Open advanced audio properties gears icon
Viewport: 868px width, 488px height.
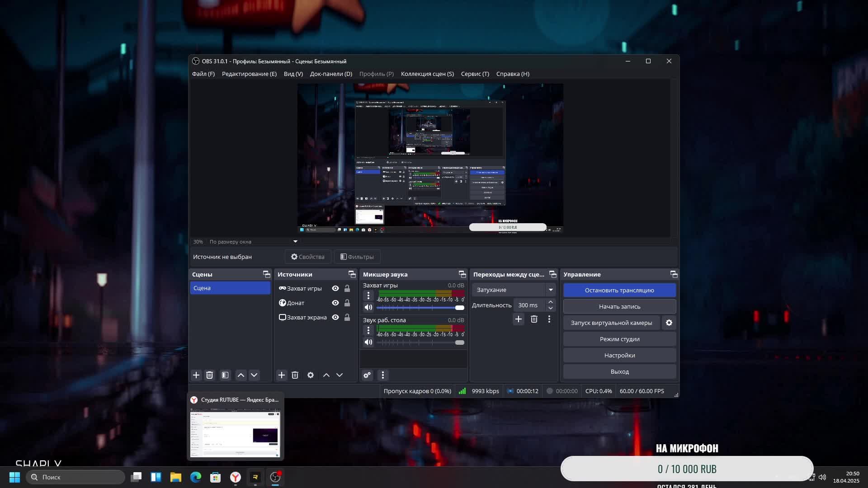[x=367, y=375]
